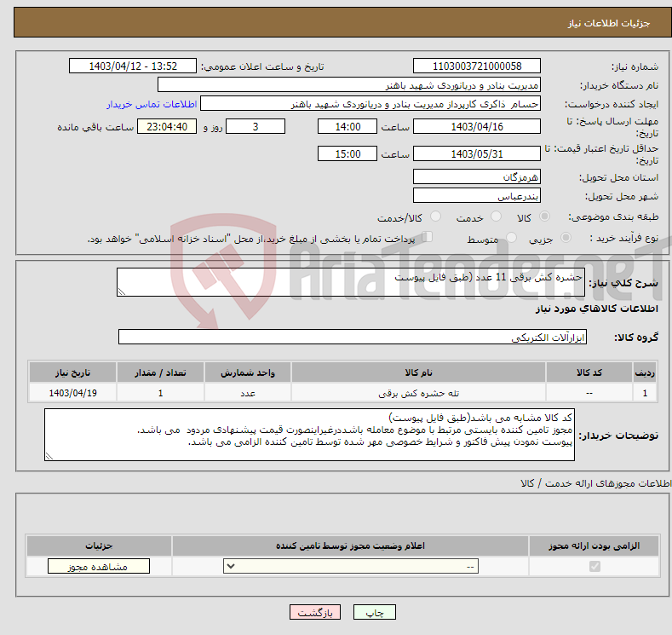
Task: Toggle the treasury bonds payment checkbox
Action: [428, 237]
